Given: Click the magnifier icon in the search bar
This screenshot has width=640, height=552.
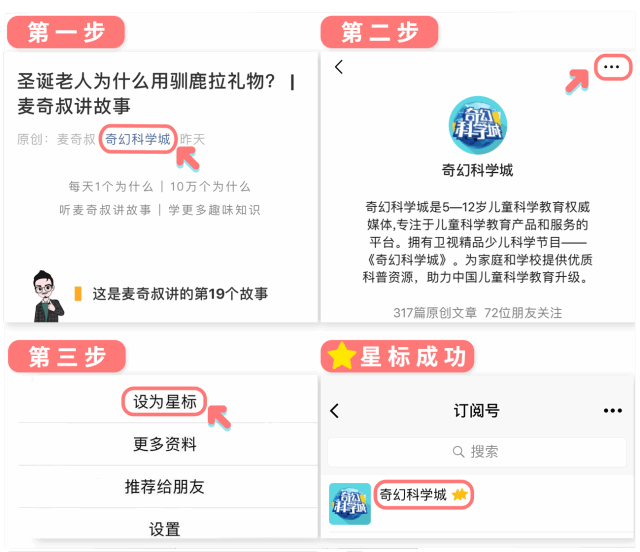Looking at the screenshot, I should [x=459, y=452].
